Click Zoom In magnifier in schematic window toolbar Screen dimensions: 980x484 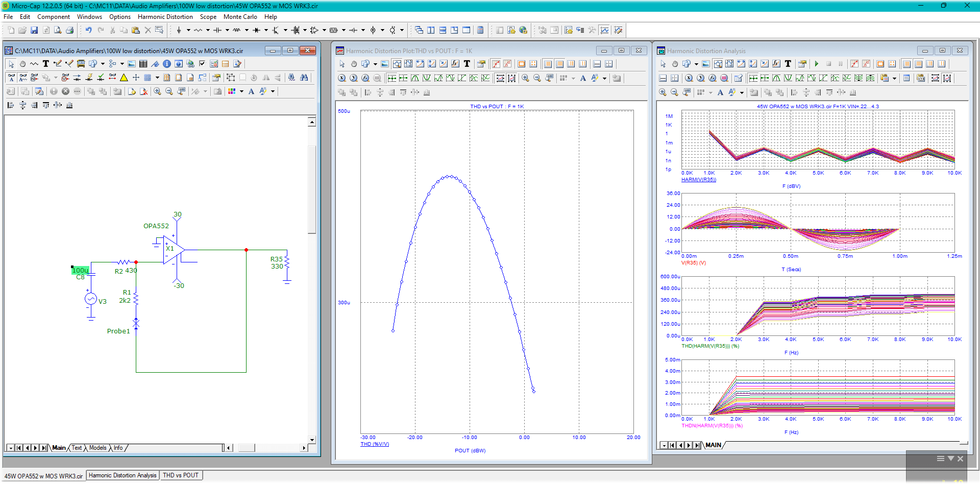pyautogui.click(x=158, y=91)
